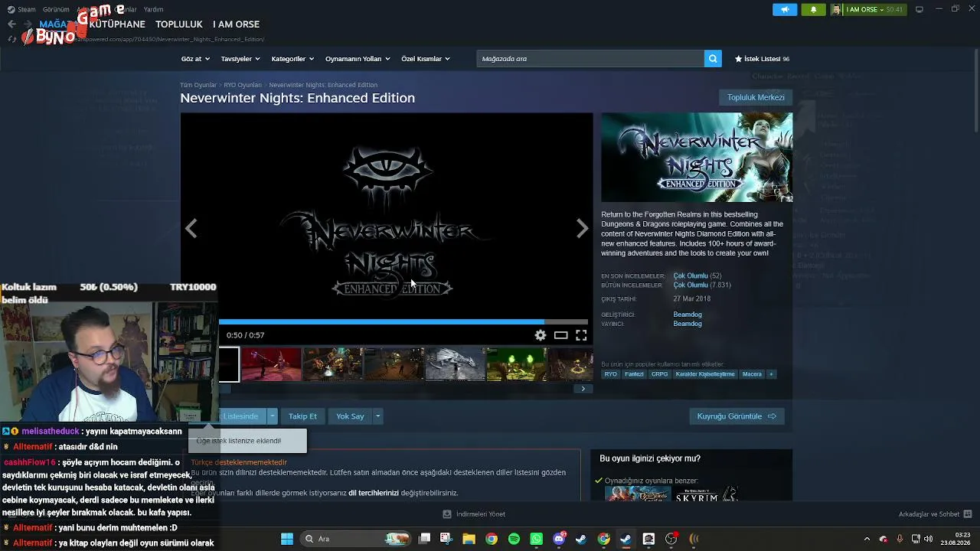This screenshot has height=551, width=980.
Task: Open Discord from taskbar
Action: point(559,539)
